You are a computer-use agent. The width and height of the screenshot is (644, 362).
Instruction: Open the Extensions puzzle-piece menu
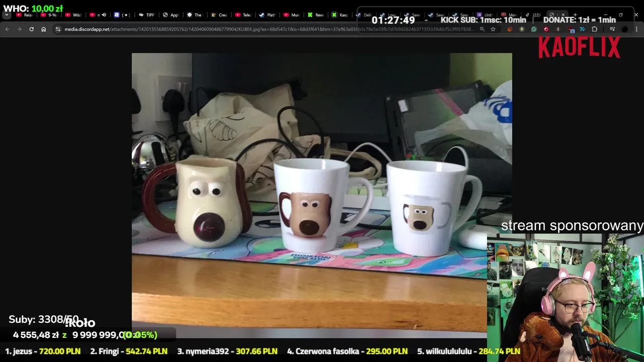coord(594,29)
